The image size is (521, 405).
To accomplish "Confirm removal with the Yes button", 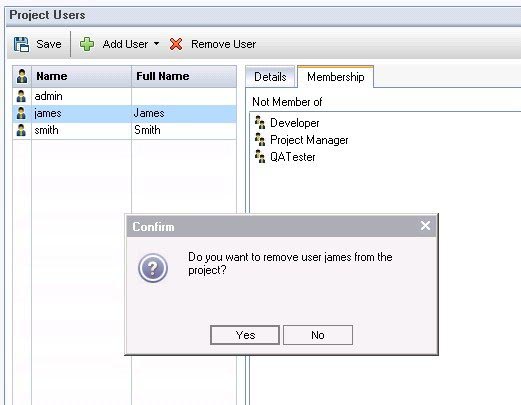I will click(x=245, y=335).
